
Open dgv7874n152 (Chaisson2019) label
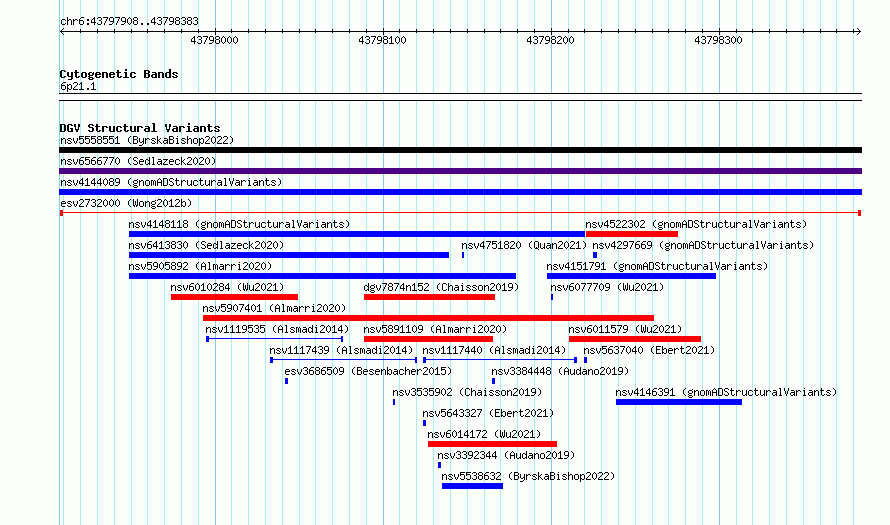[441, 287]
